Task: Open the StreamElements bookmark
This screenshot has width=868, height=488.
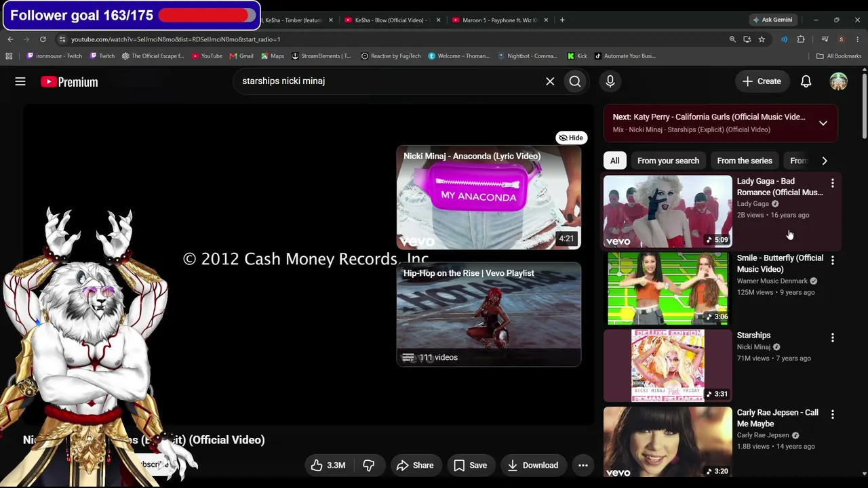Action: [x=321, y=56]
